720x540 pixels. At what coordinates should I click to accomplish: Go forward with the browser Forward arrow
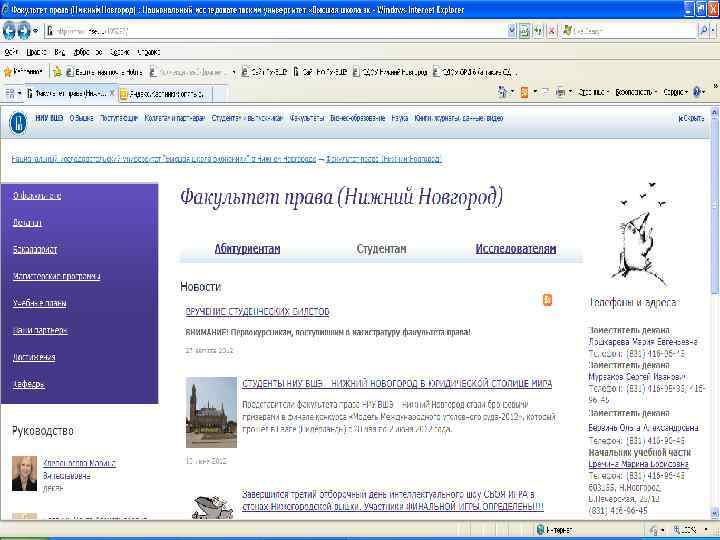[x=24, y=31]
